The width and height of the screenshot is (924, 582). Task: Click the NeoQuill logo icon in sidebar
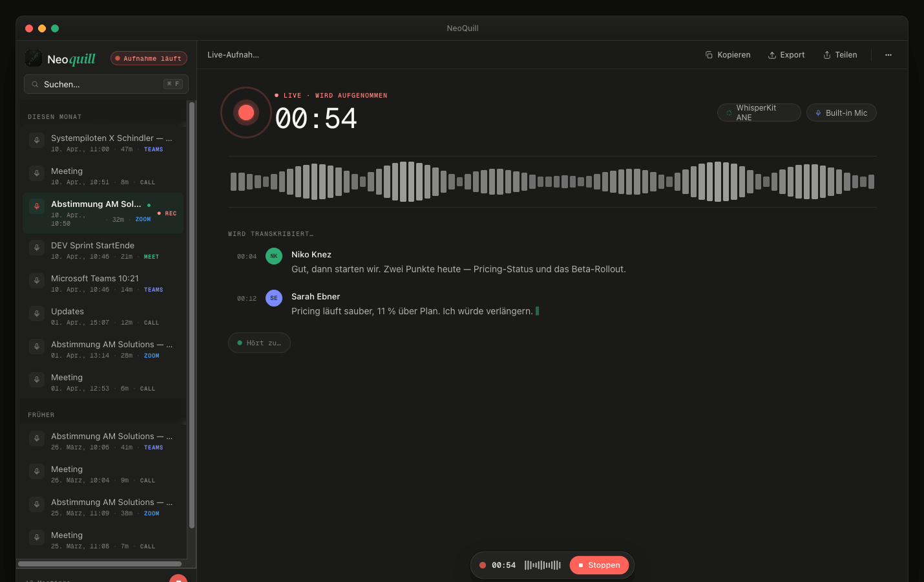(34, 58)
